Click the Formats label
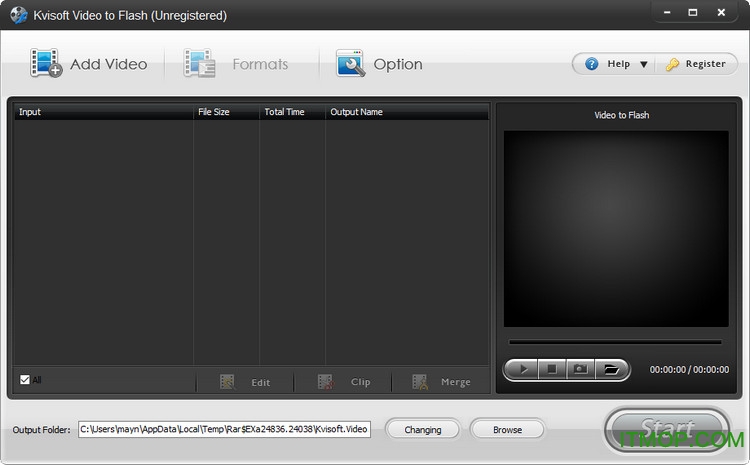Screen dimensions: 750x465 tap(260, 64)
